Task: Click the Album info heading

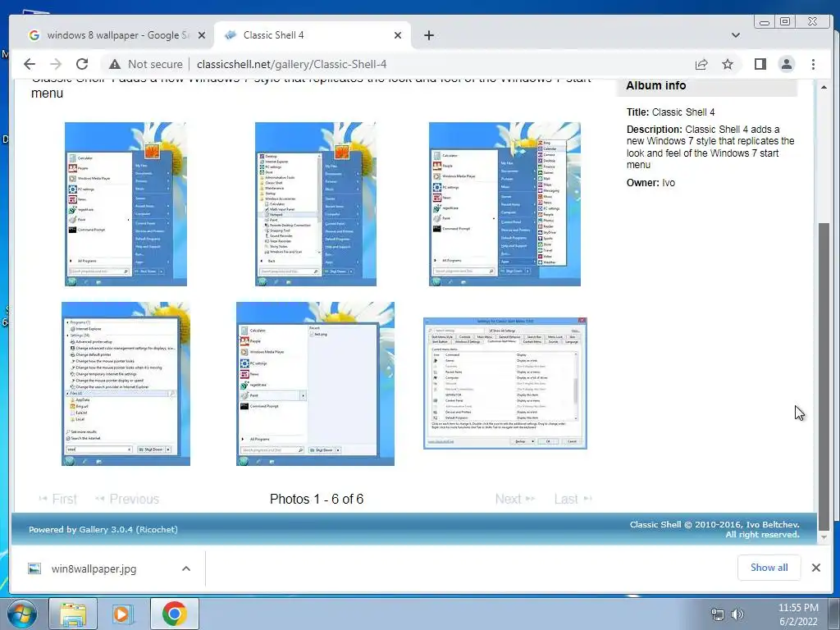Action: tap(655, 85)
